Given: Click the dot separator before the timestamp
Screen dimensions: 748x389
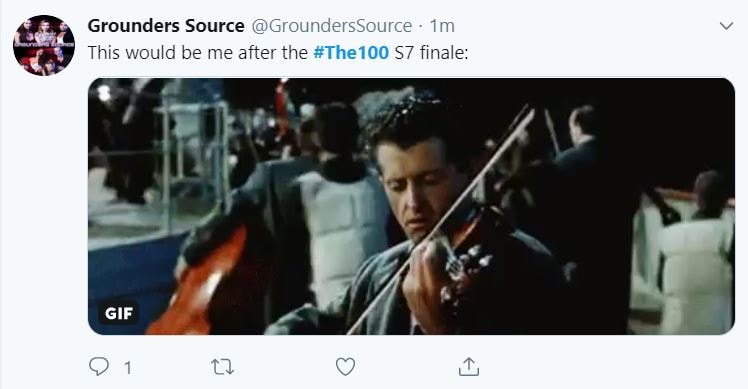Looking at the screenshot, I should [x=420, y=27].
